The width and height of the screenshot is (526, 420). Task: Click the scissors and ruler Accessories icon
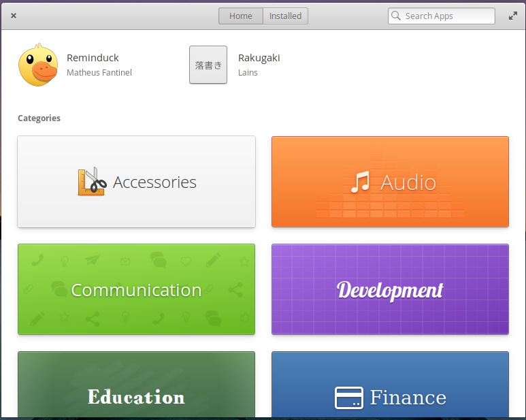(x=92, y=182)
